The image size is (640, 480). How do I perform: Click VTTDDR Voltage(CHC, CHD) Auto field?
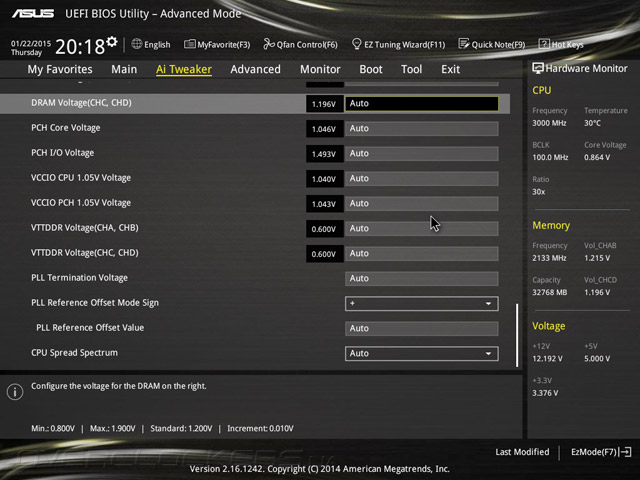pos(422,253)
